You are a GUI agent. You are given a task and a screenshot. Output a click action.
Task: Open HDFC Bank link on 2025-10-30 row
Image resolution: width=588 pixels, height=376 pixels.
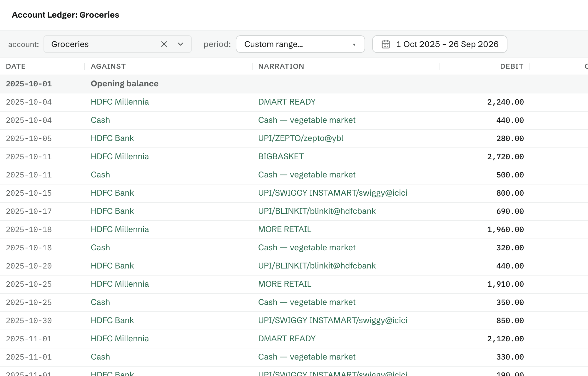112,320
